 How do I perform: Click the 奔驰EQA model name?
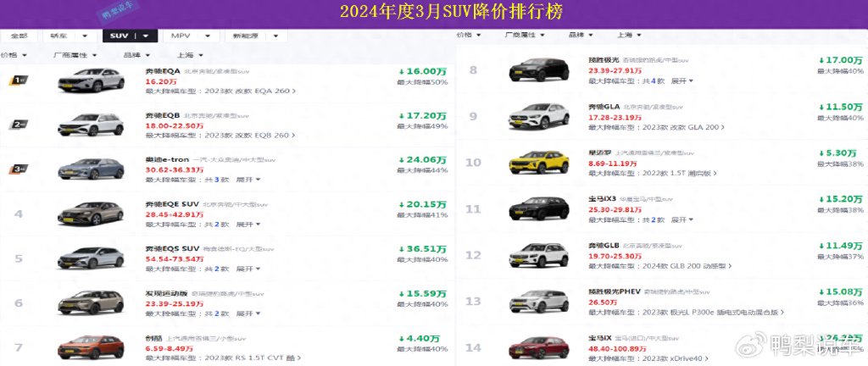click(x=162, y=71)
